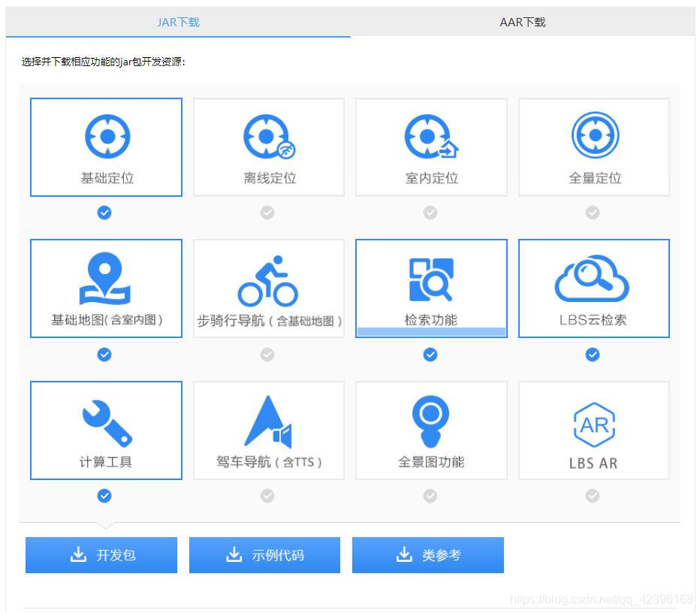Click the 全景图功能 panorama icon
Viewport: 700px width, 613px height.
pos(430,421)
